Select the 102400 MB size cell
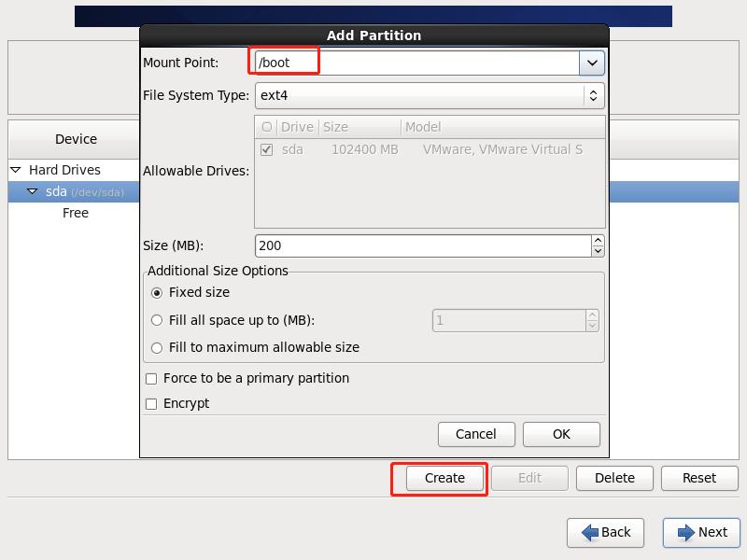This screenshot has height=560, width=747. [x=365, y=149]
